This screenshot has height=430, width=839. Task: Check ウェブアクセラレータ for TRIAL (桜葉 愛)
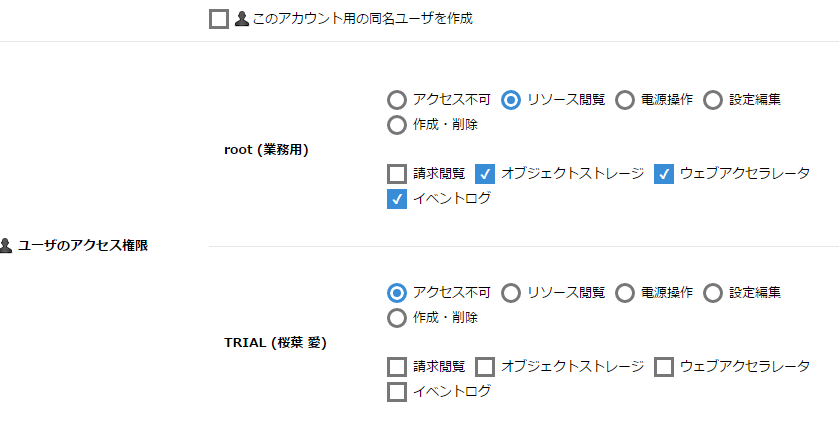click(x=664, y=367)
